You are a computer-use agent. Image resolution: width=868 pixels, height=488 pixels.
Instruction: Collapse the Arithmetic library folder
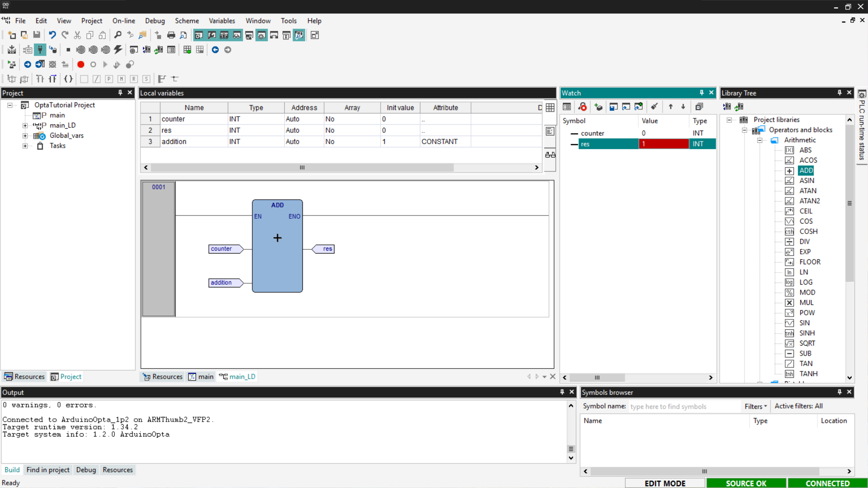tap(760, 140)
